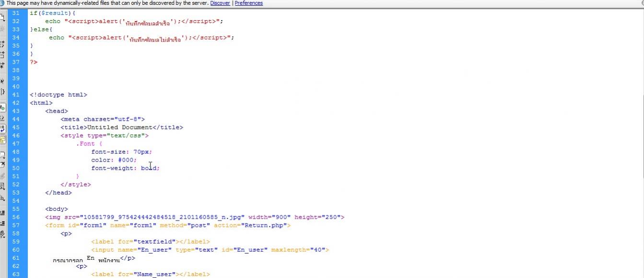Click the Balance Braces icon
644x278 pixels.
(2, 92)
